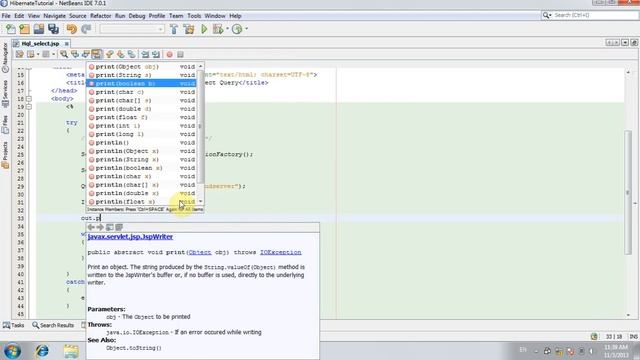Open the editor tab list dropdown arrow
Screen dimensions: 640x360
point(625,42)
